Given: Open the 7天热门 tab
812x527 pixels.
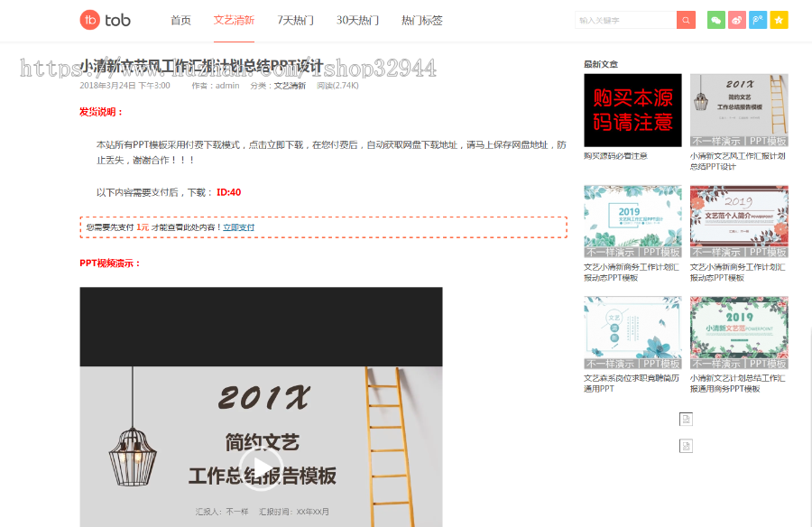Looking at the screenshot, I should pos(298,19).
